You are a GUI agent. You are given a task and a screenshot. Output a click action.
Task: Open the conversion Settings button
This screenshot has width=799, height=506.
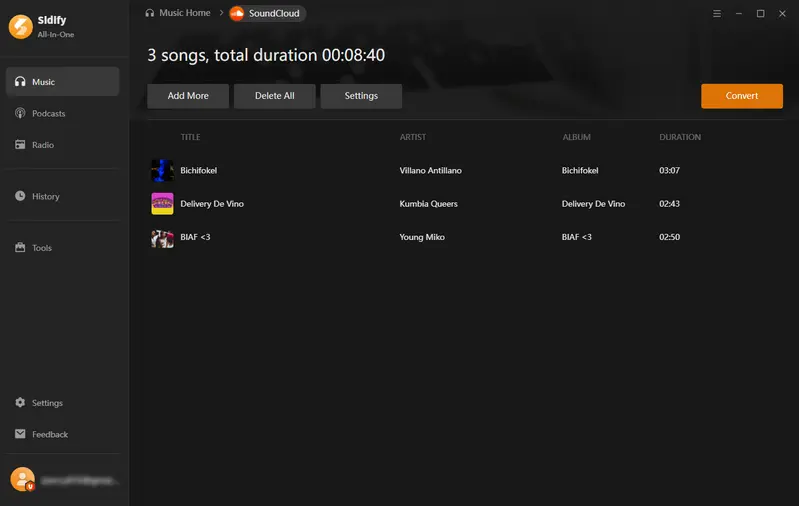(361, 96)
